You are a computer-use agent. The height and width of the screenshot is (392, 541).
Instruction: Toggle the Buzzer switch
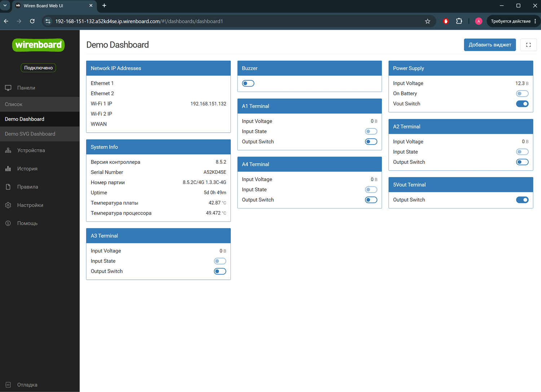248,84
